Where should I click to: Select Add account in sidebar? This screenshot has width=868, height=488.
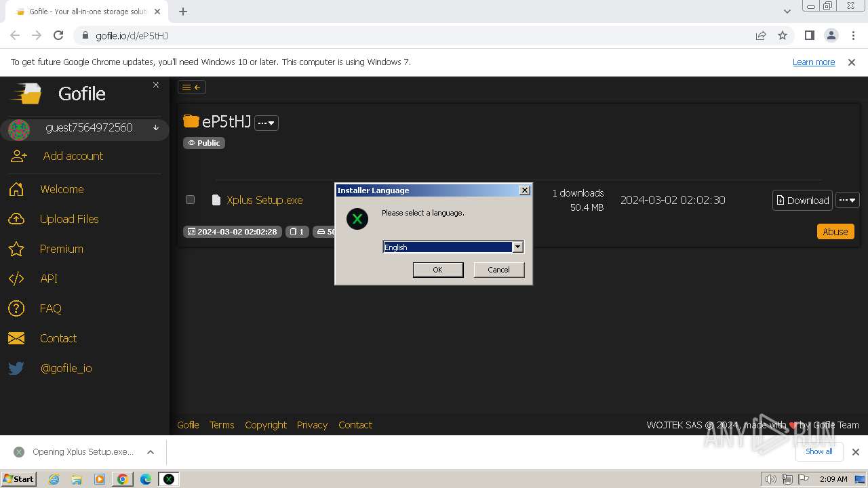73,156
